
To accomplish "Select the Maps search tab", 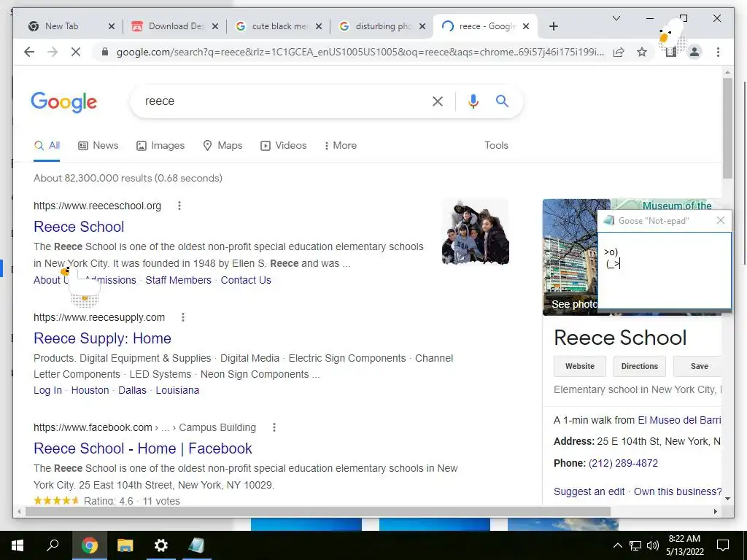I will 222,145.
